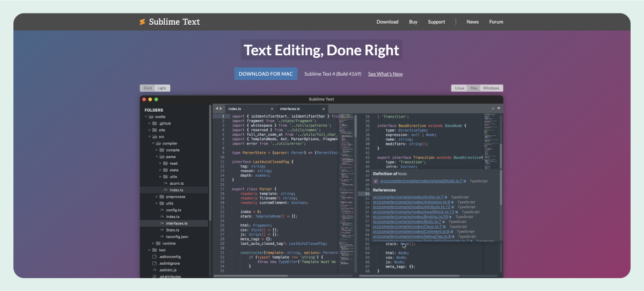Select the Linux platform toggle
644x291 pixels.
[x=459, y=88]
